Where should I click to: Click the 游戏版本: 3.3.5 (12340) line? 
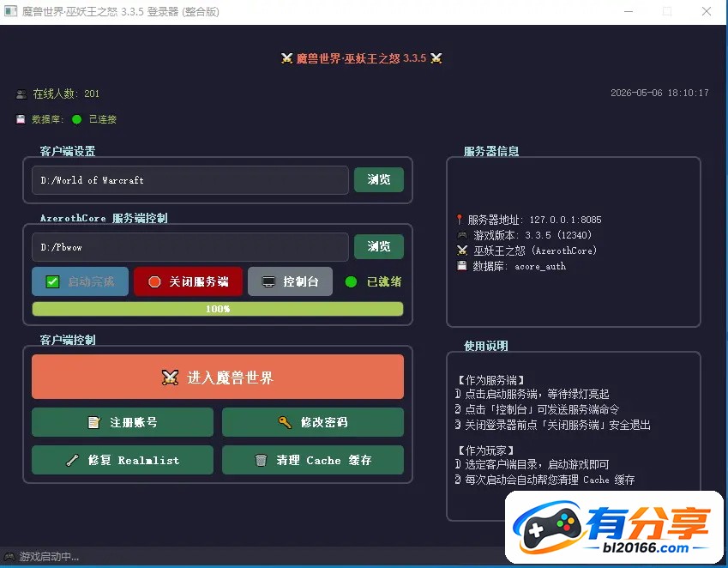coord(532,235)
